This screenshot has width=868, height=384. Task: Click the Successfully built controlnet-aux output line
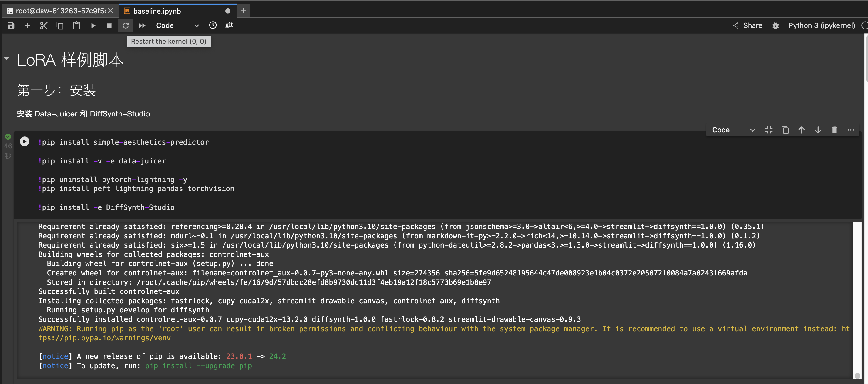pos(109,291)
